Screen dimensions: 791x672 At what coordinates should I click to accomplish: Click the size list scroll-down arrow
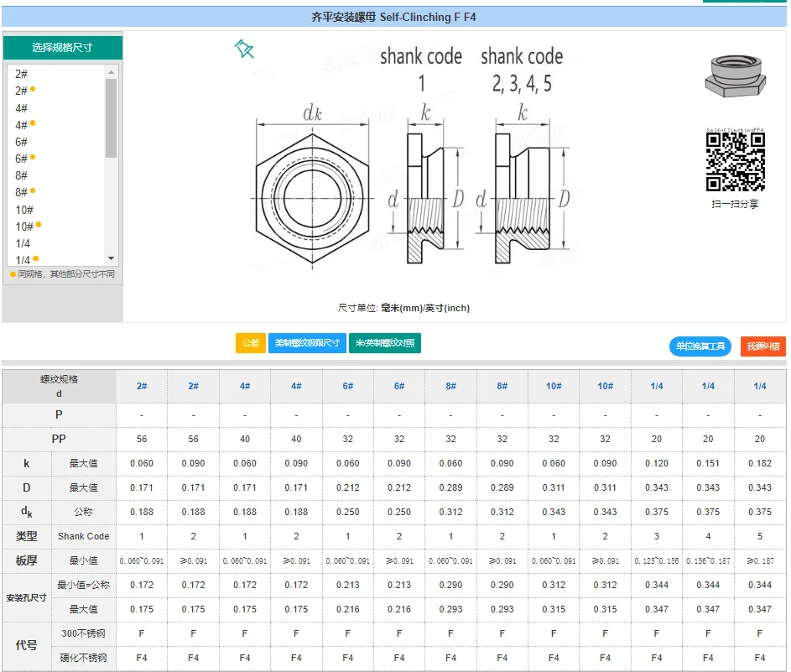tap(111, 258)
